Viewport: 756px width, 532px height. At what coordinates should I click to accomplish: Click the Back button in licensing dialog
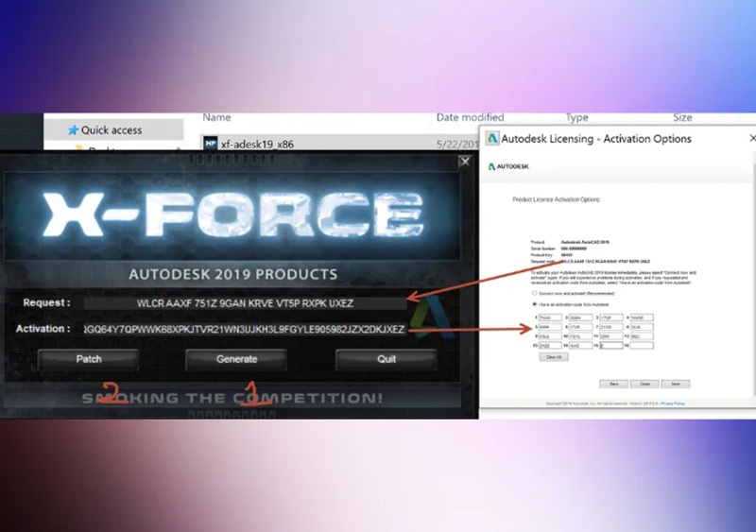613,384
